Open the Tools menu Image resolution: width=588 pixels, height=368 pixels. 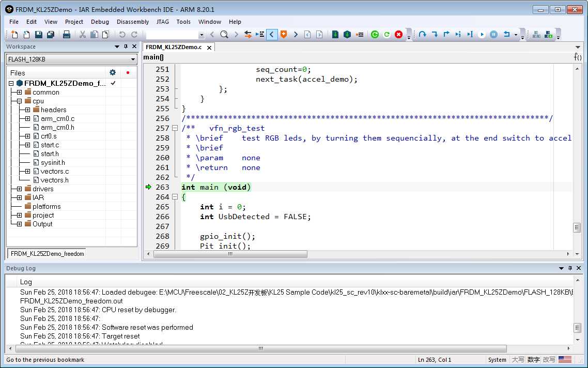(x=183, y=22)
